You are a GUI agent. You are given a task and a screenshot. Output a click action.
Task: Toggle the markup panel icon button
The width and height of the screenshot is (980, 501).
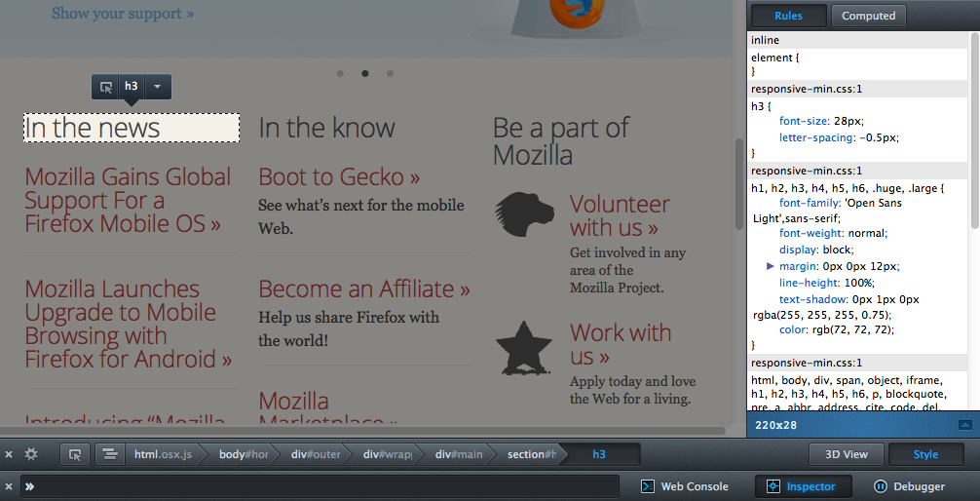pyautogui.click(x=111, y=454)
